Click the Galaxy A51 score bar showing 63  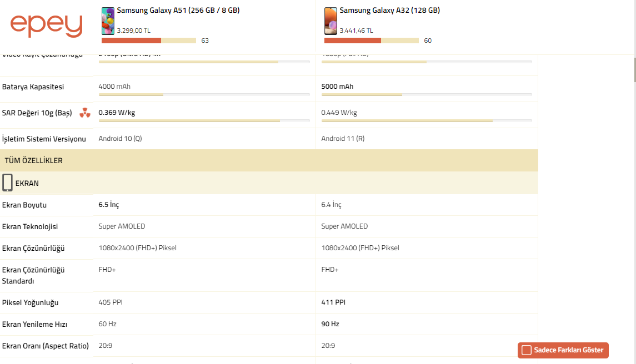[148, 41]
